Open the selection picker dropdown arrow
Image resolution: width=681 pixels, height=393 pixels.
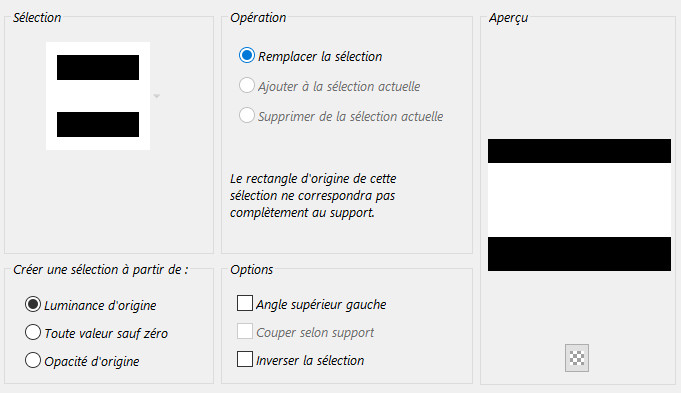click(x=157, y=96)
